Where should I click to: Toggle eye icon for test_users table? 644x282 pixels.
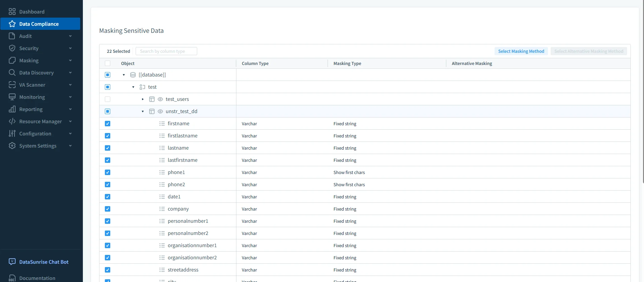160,99
